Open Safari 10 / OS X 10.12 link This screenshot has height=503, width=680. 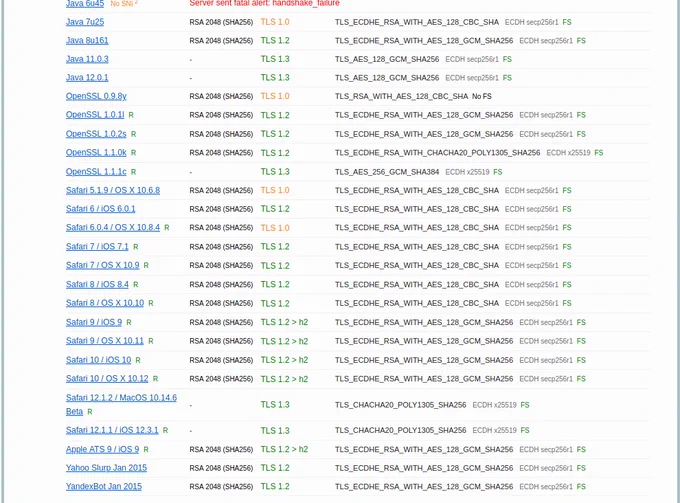pos(107,379)
